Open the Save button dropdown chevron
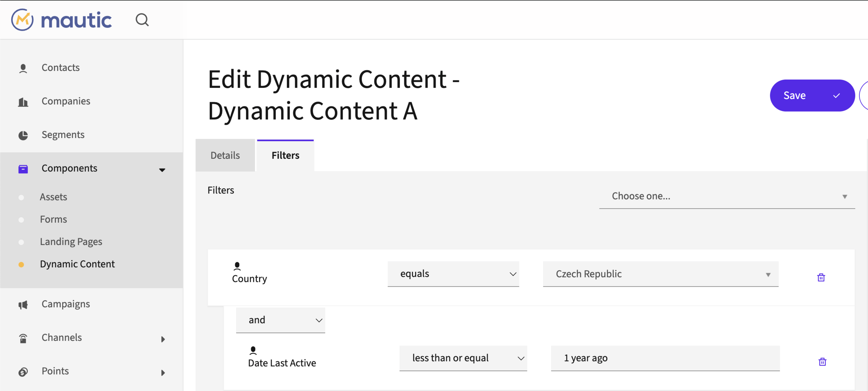 pos(836,96)
